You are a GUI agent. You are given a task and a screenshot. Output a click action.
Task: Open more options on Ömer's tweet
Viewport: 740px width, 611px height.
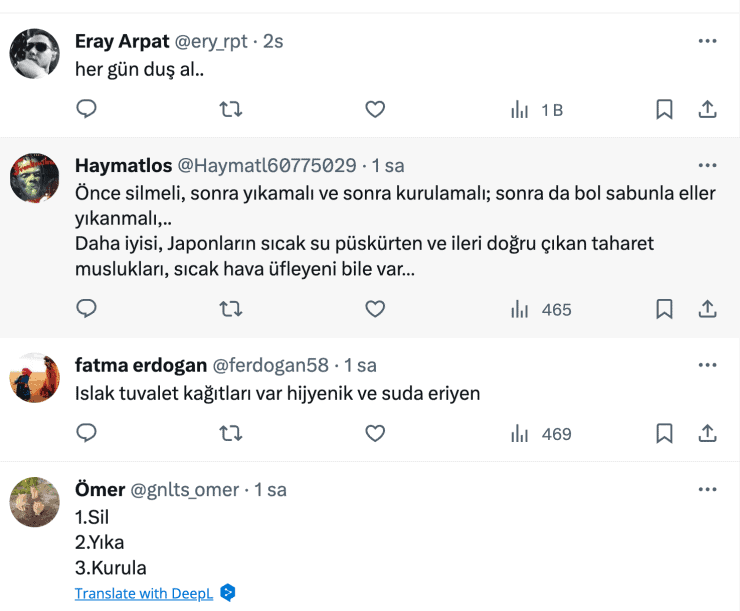(x=707, y=489)
